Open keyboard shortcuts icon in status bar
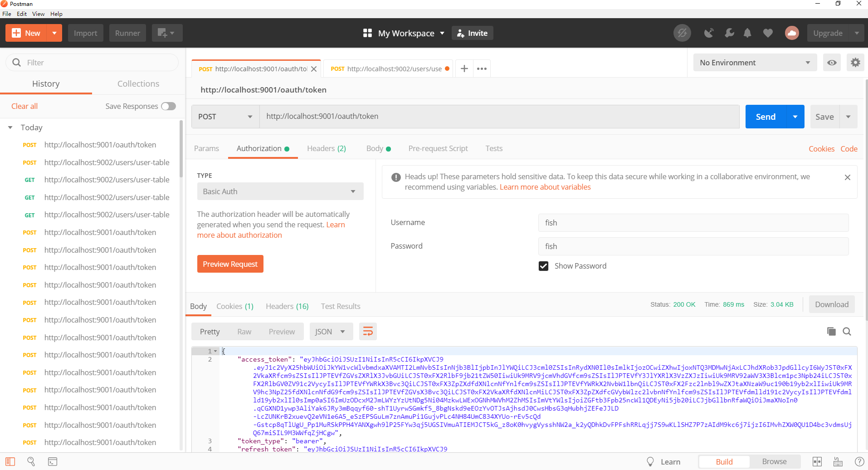The height and width of the screenshot is (470, 868). 838,461
